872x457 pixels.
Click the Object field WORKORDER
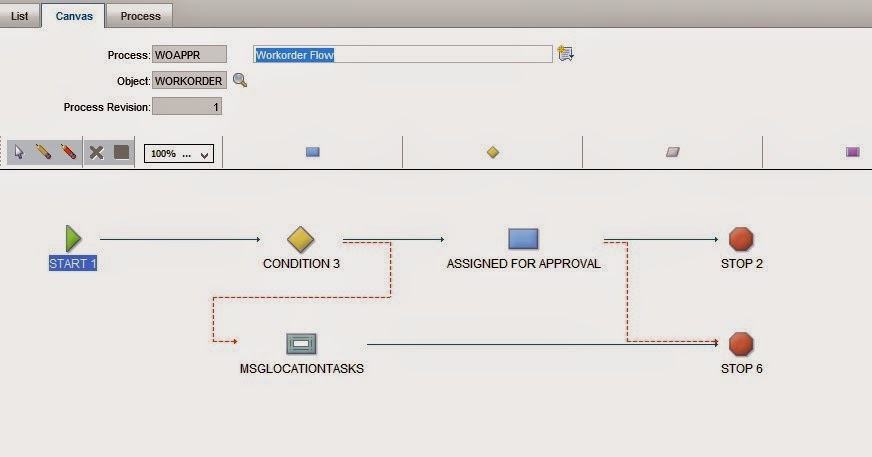189,81
